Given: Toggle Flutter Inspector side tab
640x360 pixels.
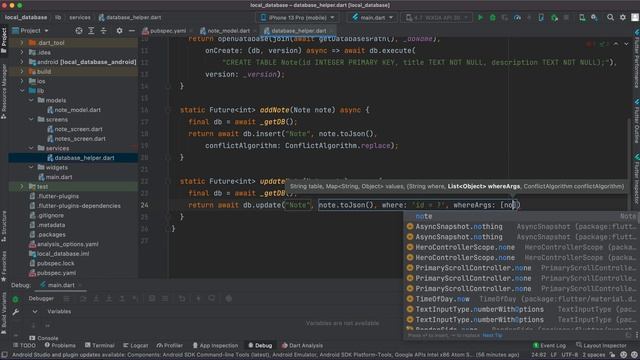Looking at the screenshot, I should pyautogui.click(x=636, y=179).
